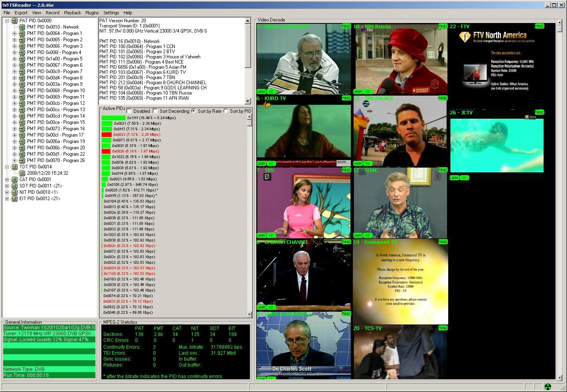Click the NIT PID 0x0010 table icon
This screenshot has width=567, height=392.
(x=14, y=192)
